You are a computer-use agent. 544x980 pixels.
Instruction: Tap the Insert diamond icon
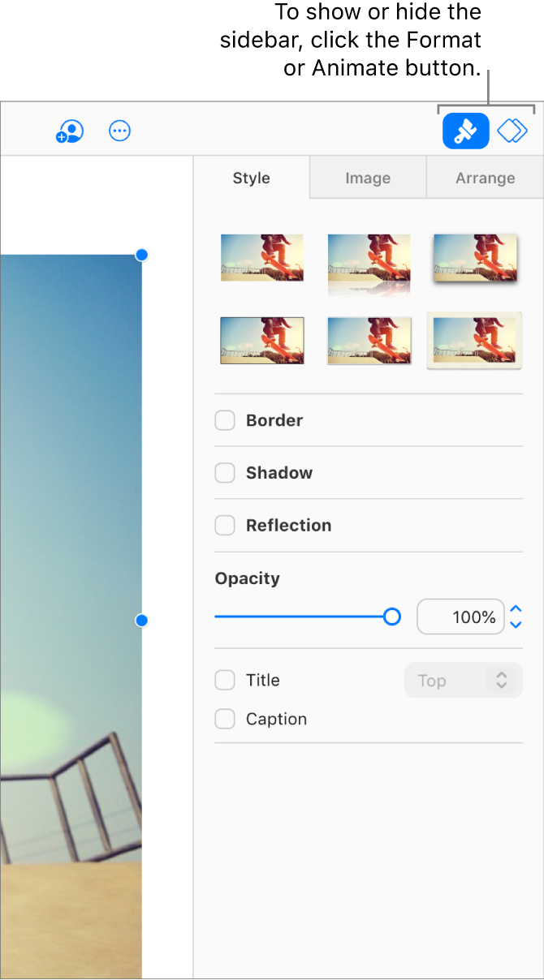click(x=512, y=131)
